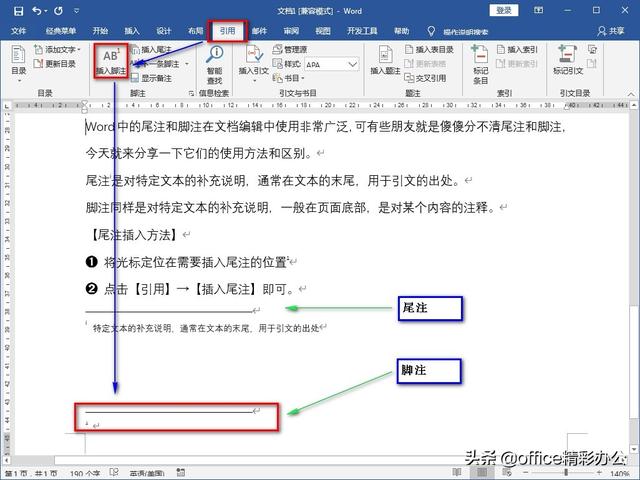
Task: Switch to the 开发工具 tab
Action: tap(362, 31)
